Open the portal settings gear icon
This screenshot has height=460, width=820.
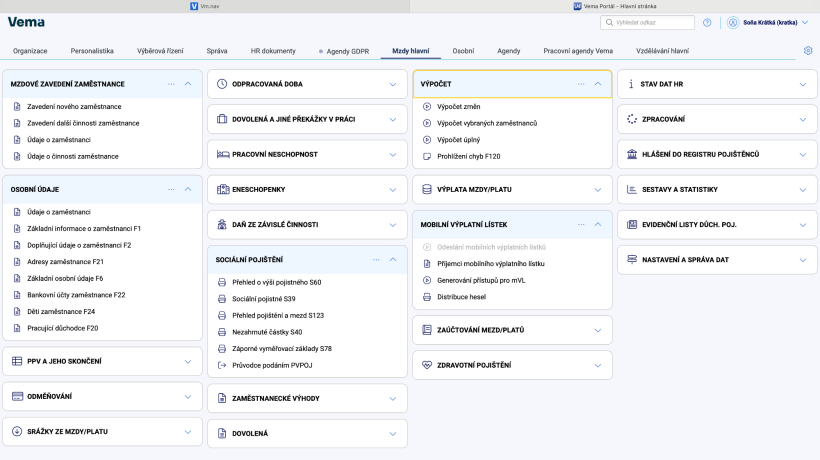click(808, 51)
